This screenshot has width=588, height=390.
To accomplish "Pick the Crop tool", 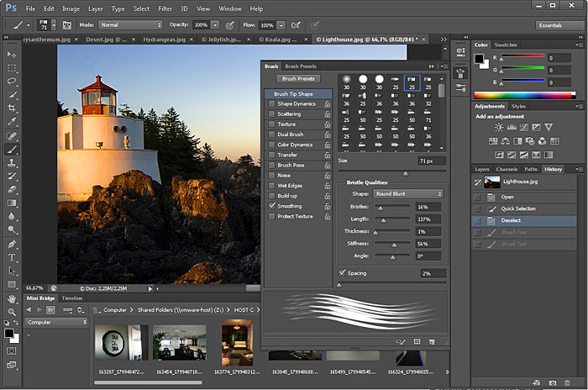I will point(12,108).
